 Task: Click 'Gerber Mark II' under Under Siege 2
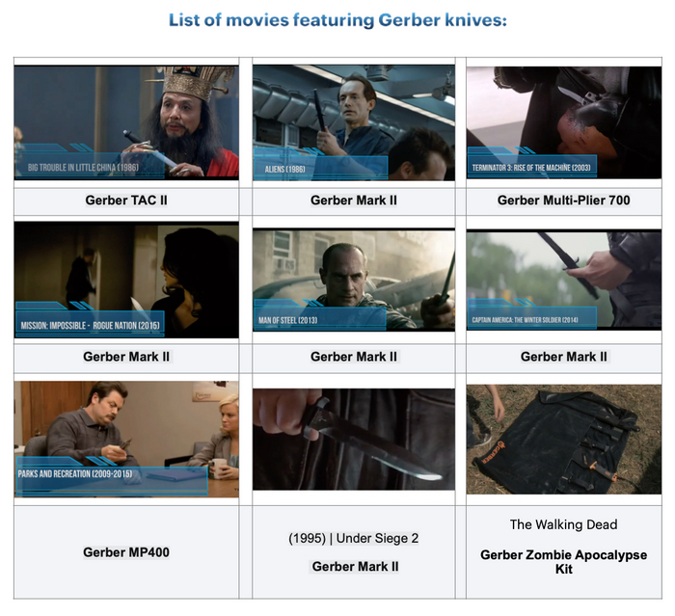[355, 567]
